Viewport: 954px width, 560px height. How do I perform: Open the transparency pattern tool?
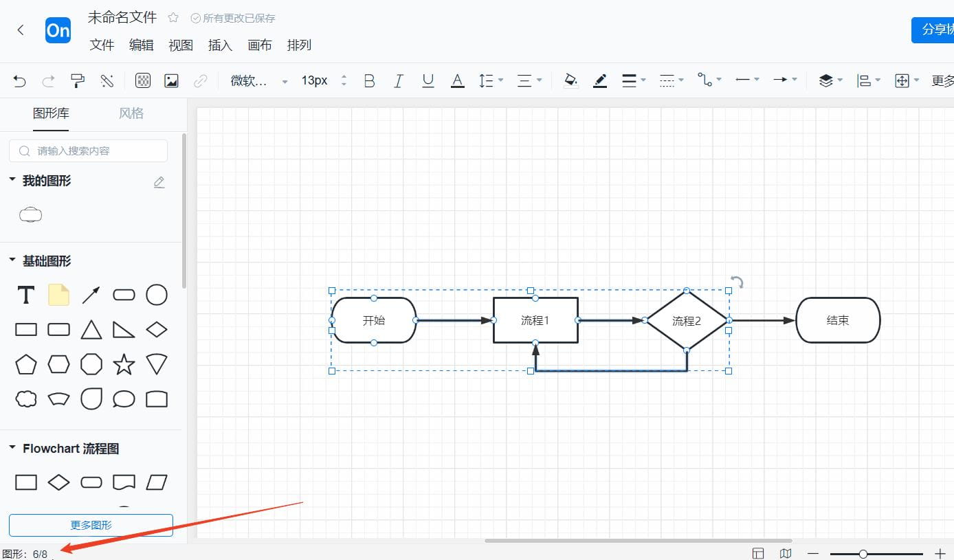[x=142, y=80]
